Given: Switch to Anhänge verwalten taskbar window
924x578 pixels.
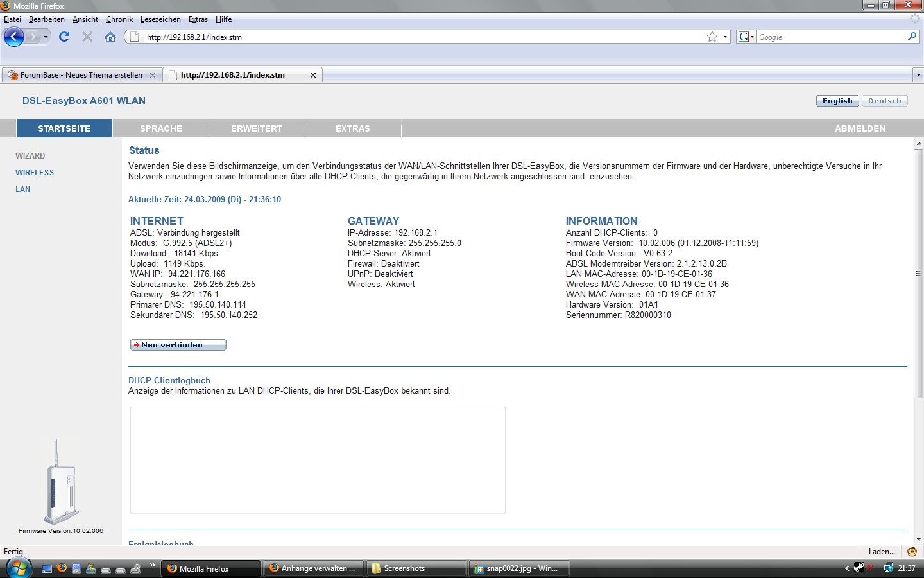Looking at the screenshot, I should tap(313, 568).
